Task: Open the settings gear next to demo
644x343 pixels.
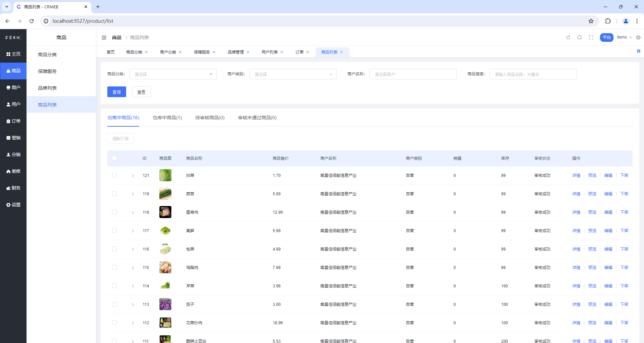Action: 638,38
